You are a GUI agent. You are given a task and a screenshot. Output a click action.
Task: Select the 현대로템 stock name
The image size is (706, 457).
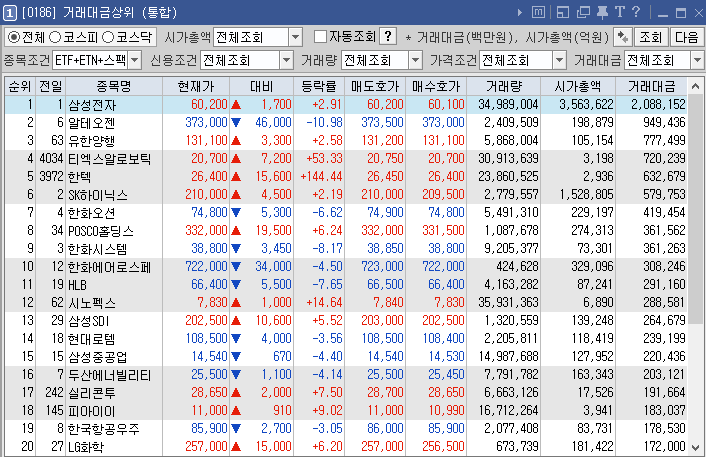(x=92, y=339)
